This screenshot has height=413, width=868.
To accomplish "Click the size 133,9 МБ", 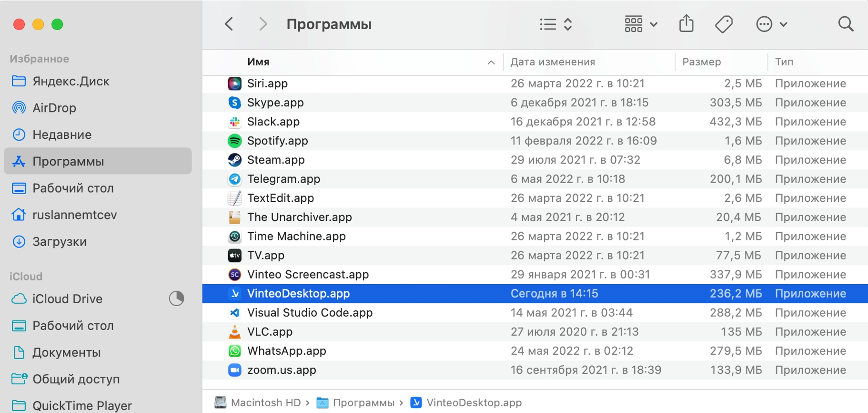I will pyautogui.click(x=736, y=370).
